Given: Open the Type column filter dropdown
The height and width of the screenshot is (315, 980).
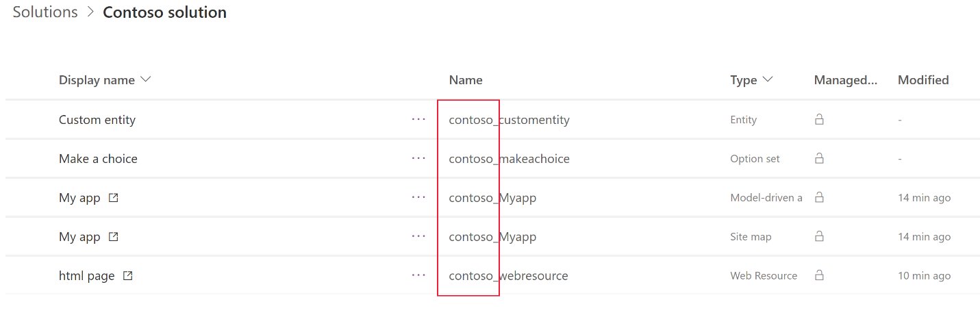Looking at the screenshot, I should [x=767, y=79].
